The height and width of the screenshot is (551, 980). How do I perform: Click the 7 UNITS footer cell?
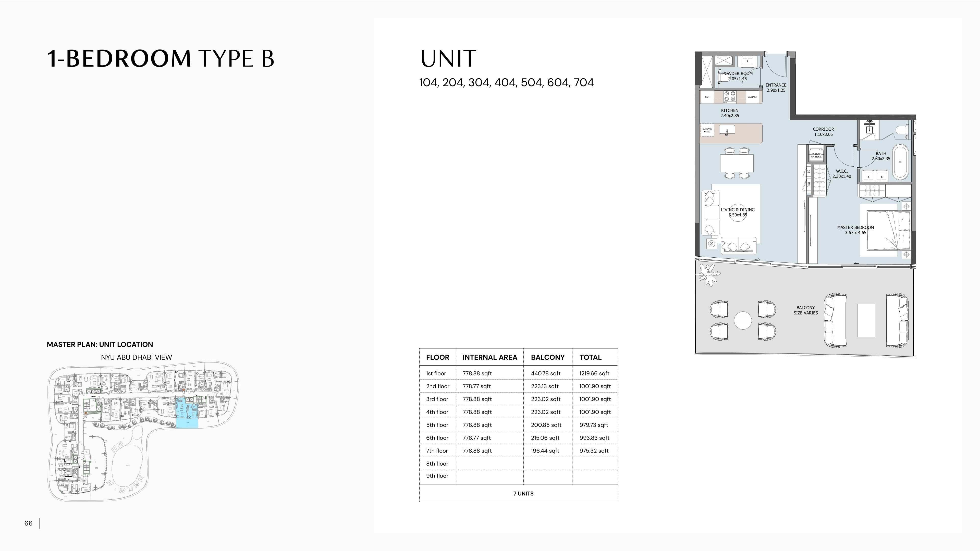pos(519,494)
